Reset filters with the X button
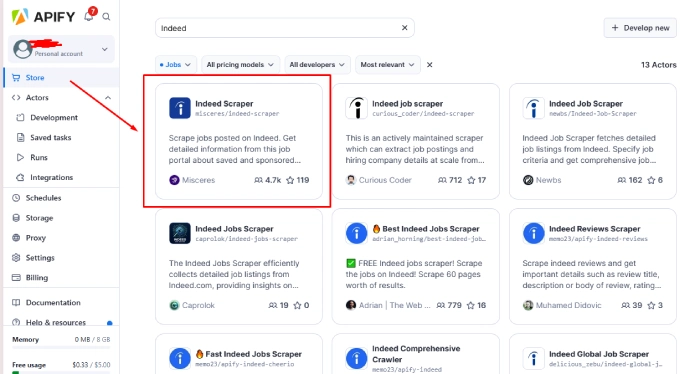The width and height of the screenshot is (700, 374). pyautogui.click(x=429, y=65)
